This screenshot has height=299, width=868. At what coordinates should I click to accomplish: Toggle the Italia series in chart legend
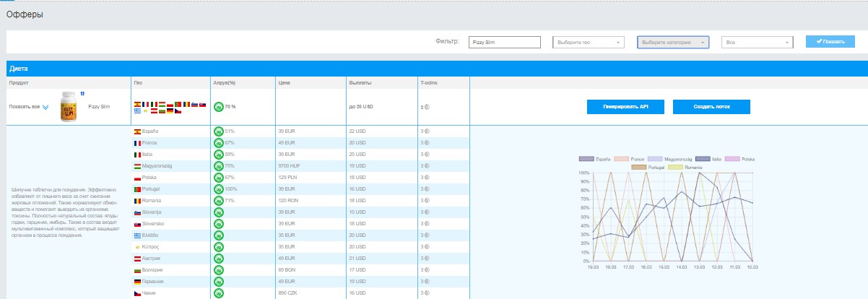pyautogui.click(x=709, y=158)
